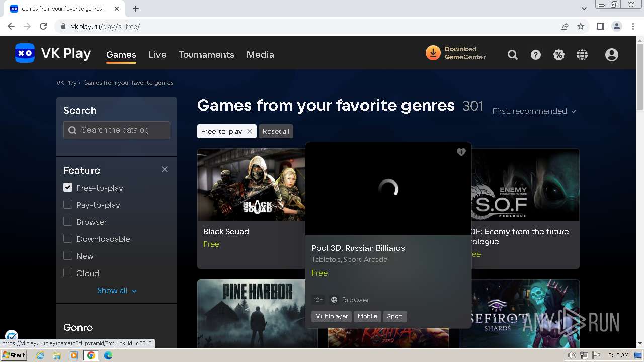Click the site info lock icon
Image resolution: width=644 pixels, height=362 pixels.
pyautogui.click(x=63, y=26)
